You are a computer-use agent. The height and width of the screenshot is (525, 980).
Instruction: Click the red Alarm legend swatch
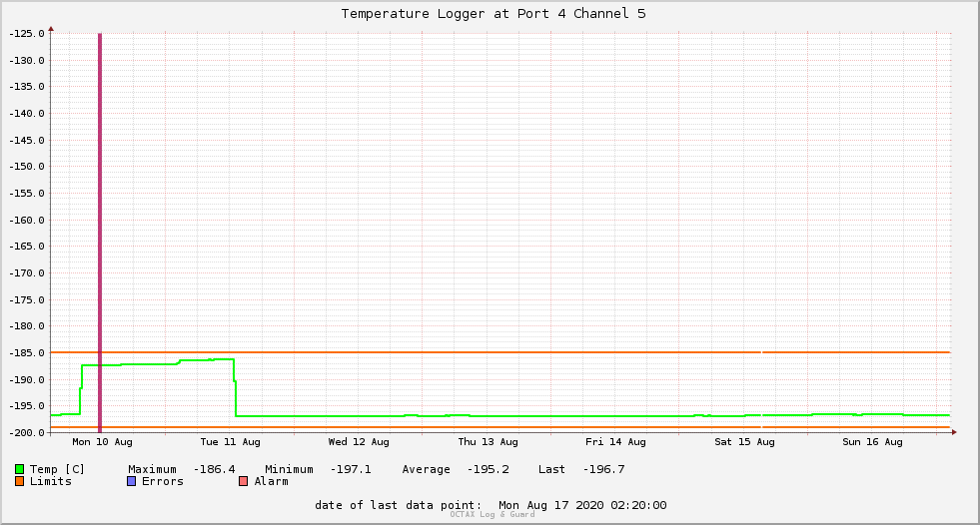(243, 481)
